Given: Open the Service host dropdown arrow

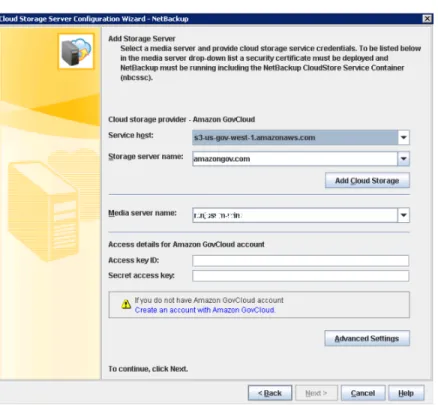Looking at the screenshot, I should point(403,138).
